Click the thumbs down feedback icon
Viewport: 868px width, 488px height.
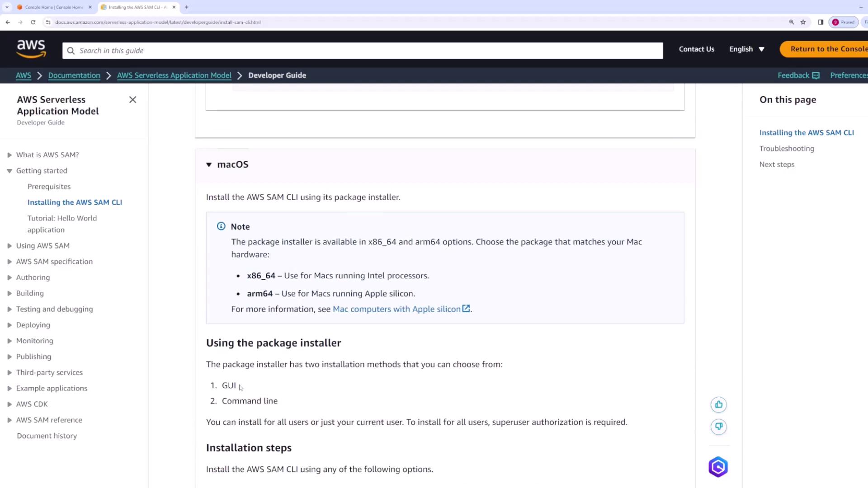click(x=718, y=427)
